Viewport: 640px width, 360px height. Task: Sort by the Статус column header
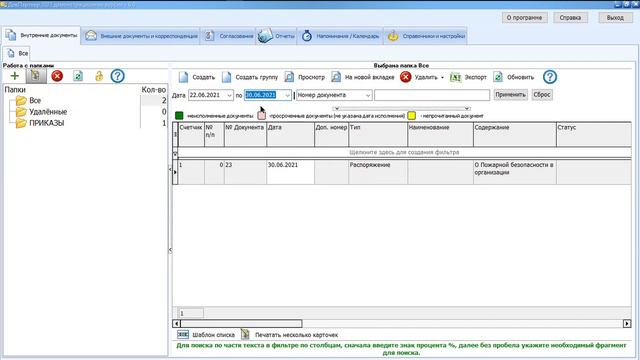pos(594,135)
